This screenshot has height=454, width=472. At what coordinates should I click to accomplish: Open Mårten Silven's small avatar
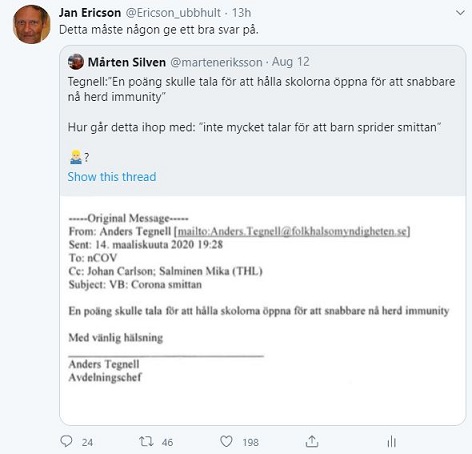pos(76,62)
